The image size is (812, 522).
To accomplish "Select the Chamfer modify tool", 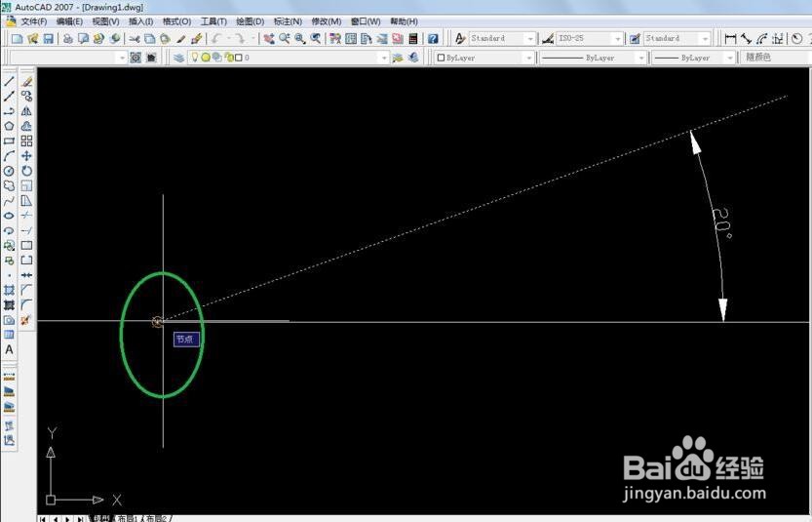I will point(27,290).
